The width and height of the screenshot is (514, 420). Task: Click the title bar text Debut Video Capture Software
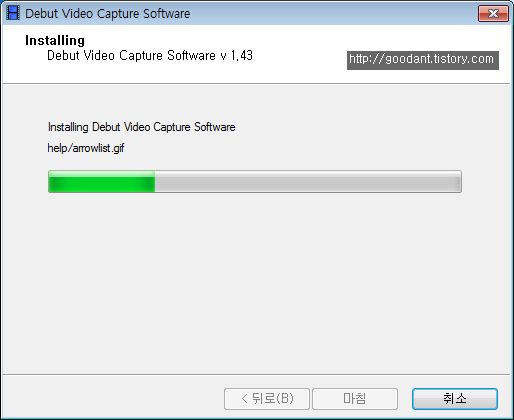107,14
